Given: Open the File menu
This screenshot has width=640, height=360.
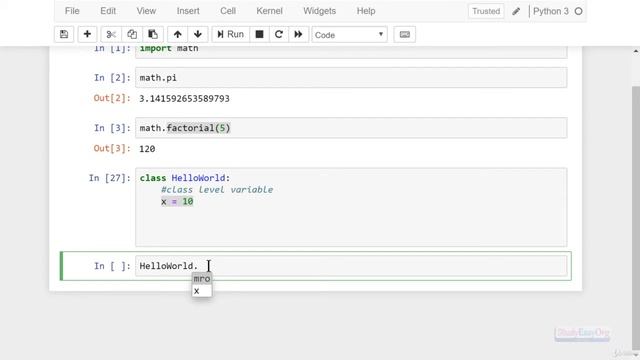Looking at the screenshot, I should [72, 11].
